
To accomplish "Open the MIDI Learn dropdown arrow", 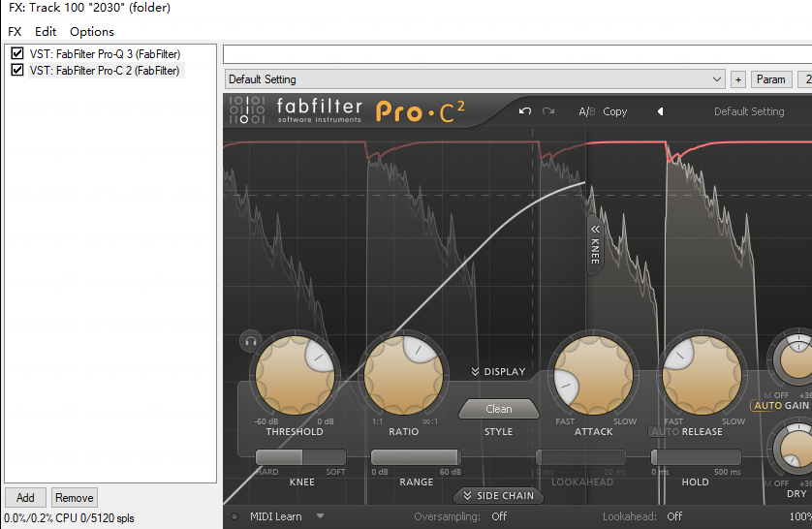I will coord(320,516).
